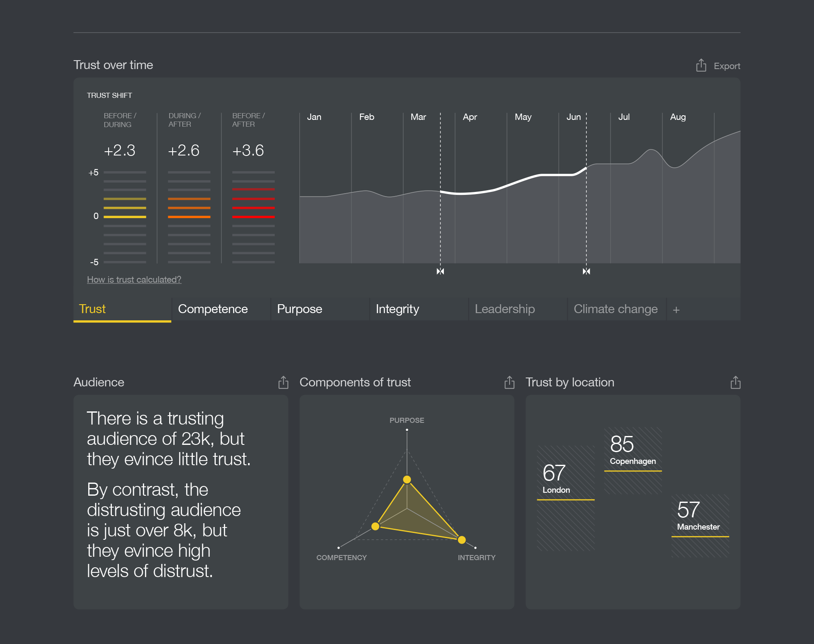Click the range handle under June
The width and height of the screenshot is (814, 644).
coord(586,271)
